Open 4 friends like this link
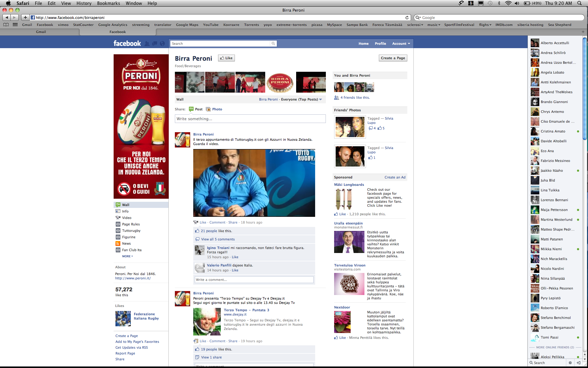 (x=355, y=98)
